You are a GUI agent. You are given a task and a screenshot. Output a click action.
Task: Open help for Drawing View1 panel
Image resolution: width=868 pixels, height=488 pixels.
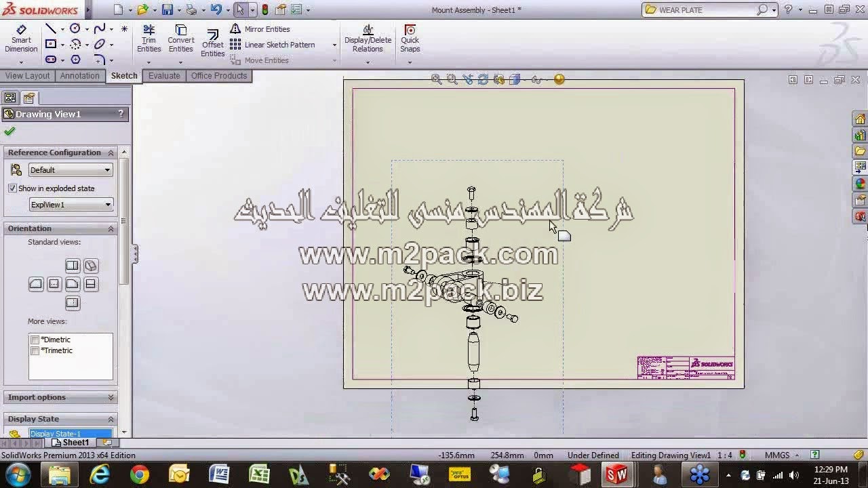coord(121,114)
